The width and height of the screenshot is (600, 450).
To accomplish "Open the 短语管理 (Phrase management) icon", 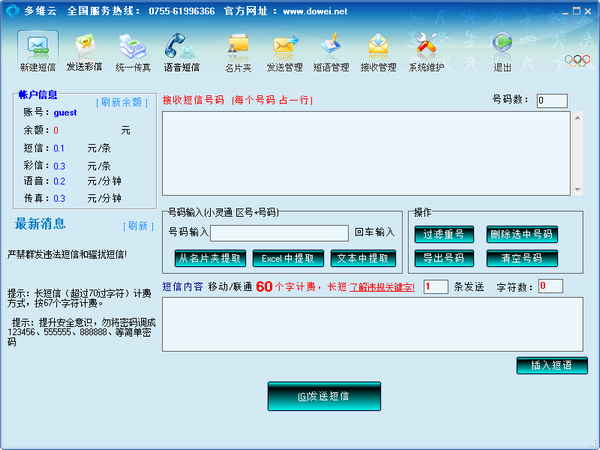I will (331, 51).
